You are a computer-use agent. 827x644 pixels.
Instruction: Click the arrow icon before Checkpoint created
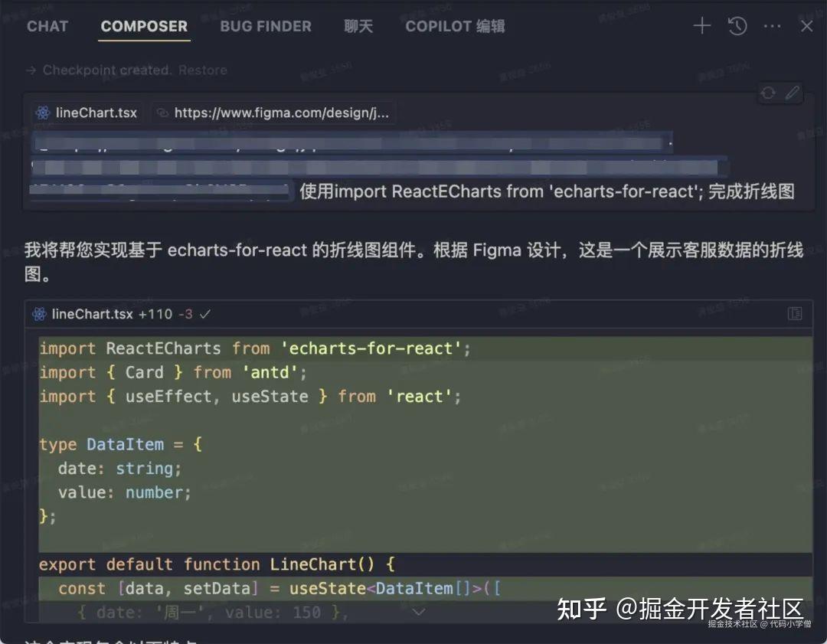(x=31, y=70)
